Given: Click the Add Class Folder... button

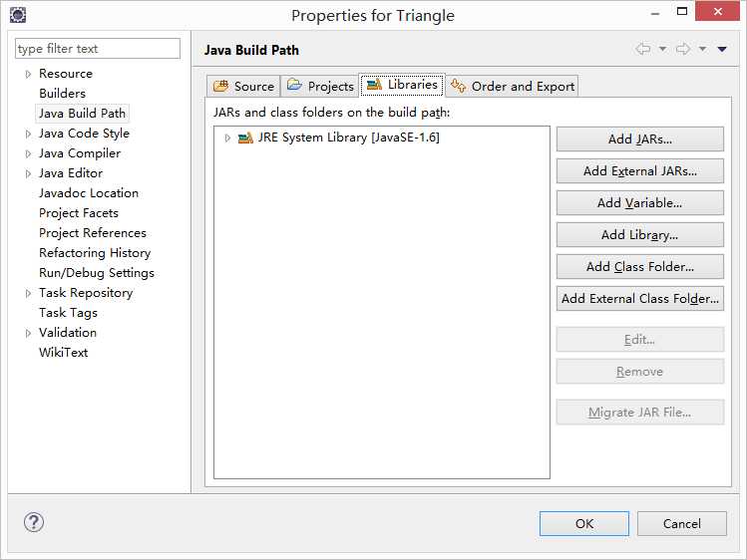Looking at the screenshot, I should [x=640, y=266].
